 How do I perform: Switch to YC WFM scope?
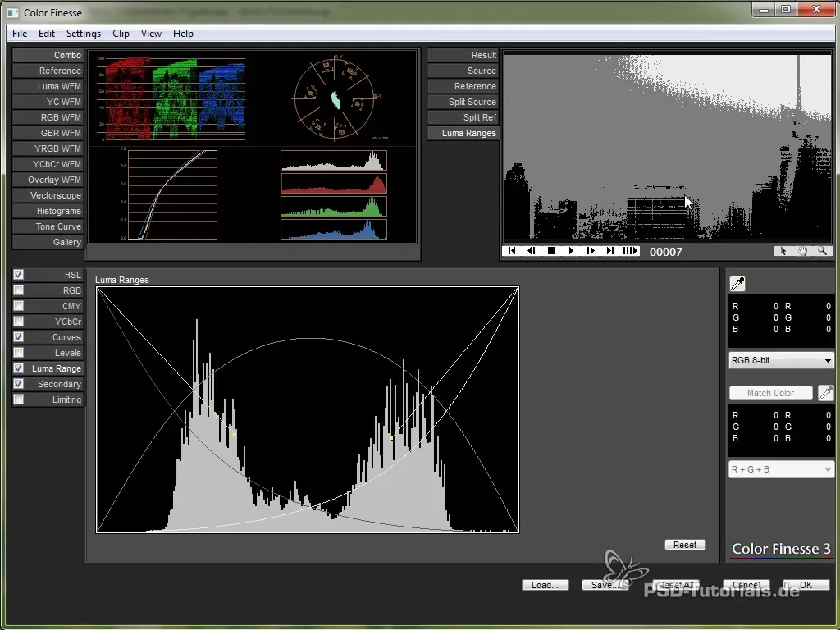pyautogui.click(x=48, y=102)
